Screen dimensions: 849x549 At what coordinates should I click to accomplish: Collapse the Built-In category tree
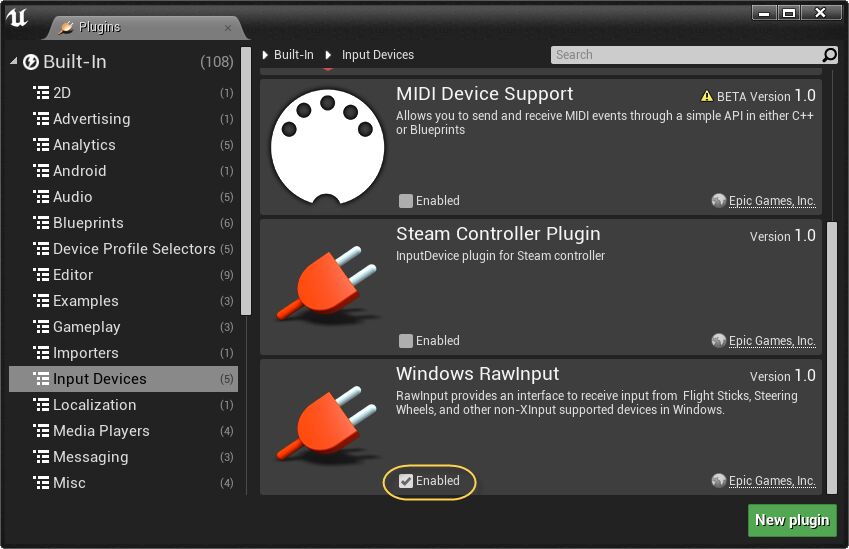click(14, 62)
